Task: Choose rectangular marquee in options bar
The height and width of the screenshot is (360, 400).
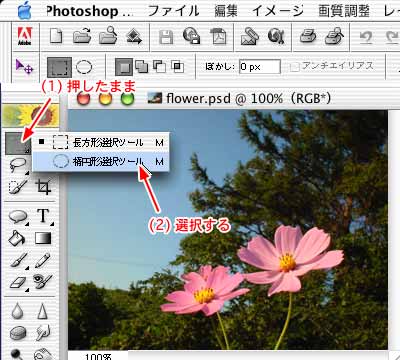Action: [x=59, y=67]
